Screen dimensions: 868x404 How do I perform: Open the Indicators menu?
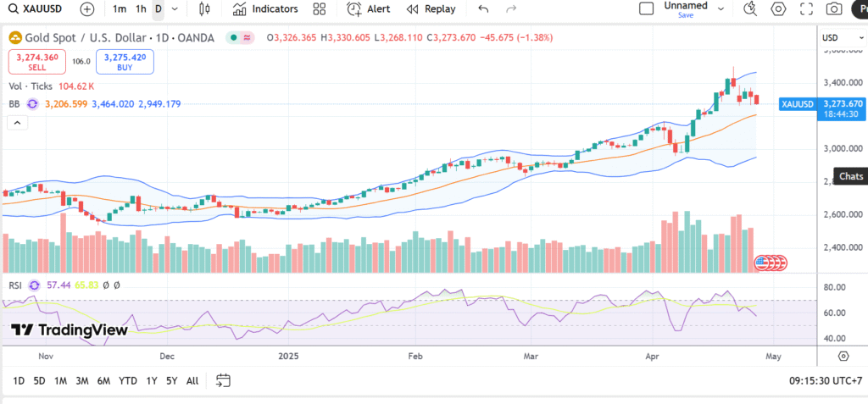coord(265,9)
